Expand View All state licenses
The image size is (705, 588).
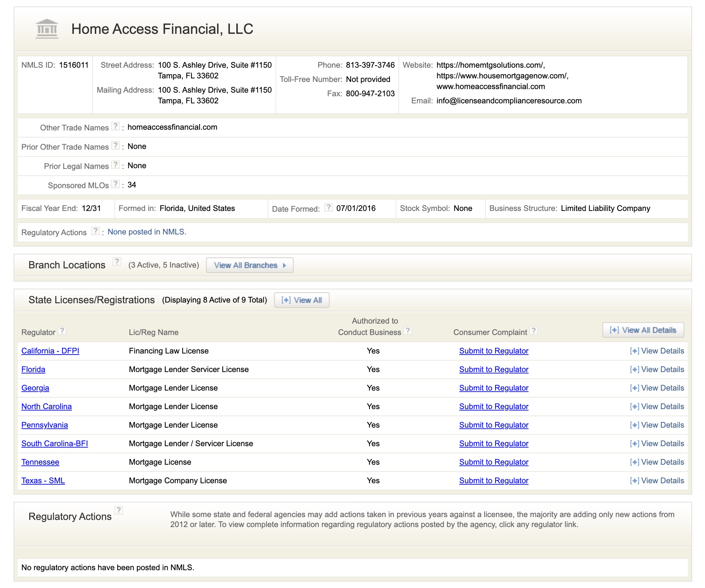[x=302, y=300]
